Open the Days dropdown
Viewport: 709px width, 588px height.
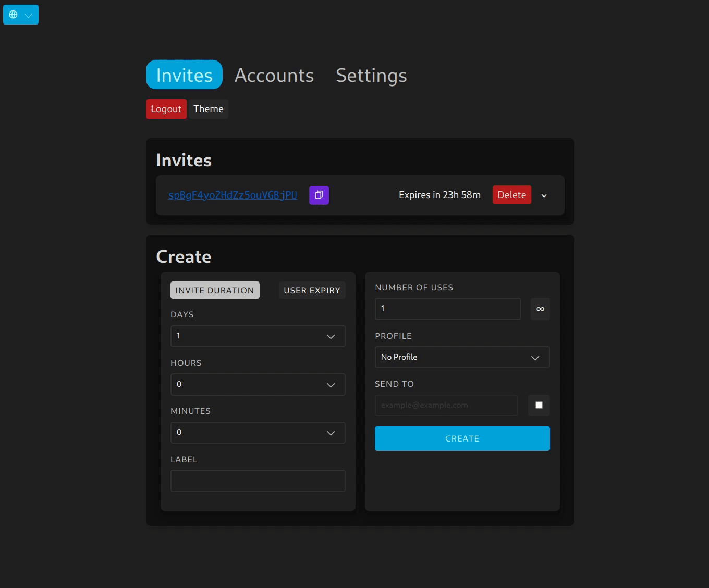(258, 336)
